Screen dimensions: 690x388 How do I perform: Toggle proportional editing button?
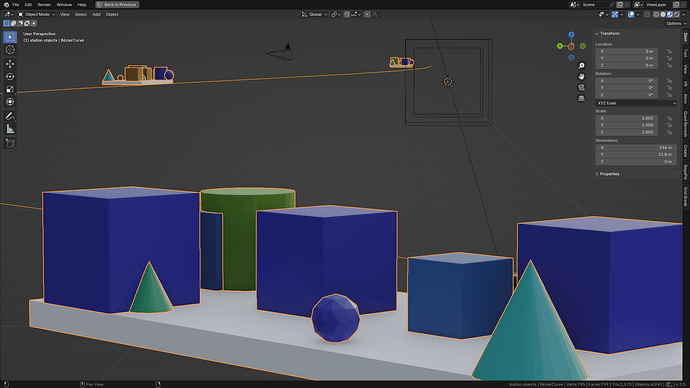coord(367,15)
